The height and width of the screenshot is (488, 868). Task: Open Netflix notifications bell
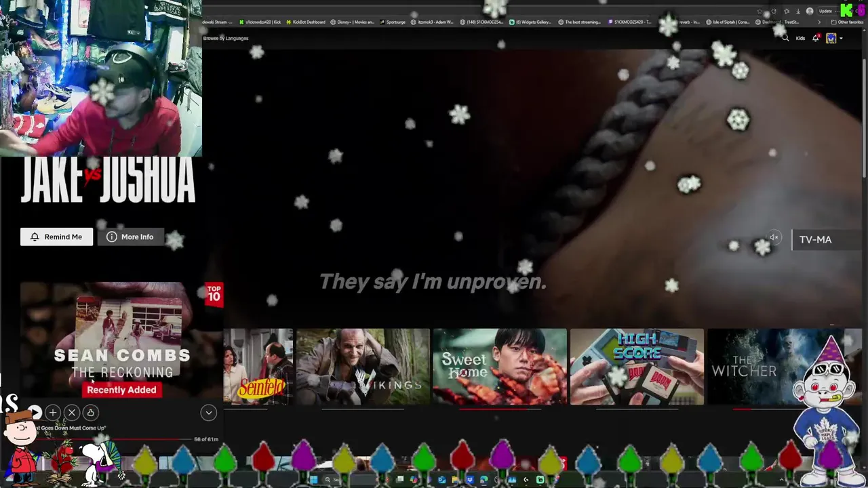[x=816, y=38]
